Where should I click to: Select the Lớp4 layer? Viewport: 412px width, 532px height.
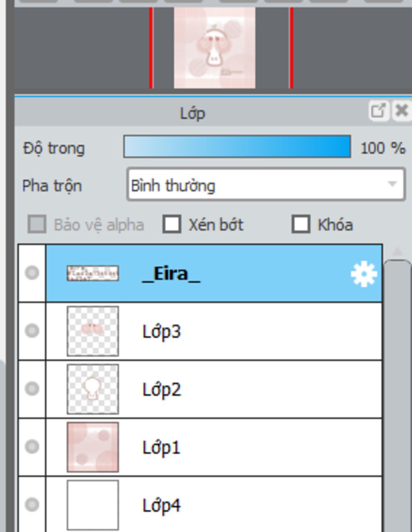(214, 504)
